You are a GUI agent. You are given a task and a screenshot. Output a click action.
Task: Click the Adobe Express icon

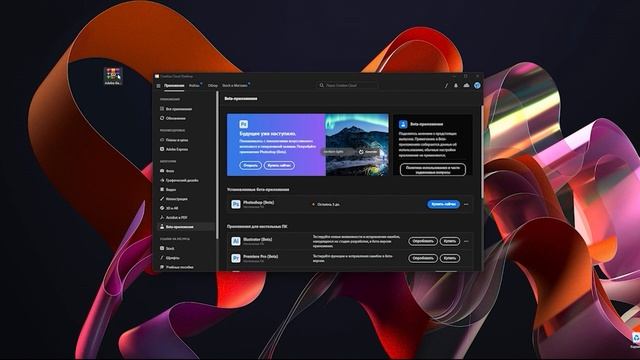162,149
